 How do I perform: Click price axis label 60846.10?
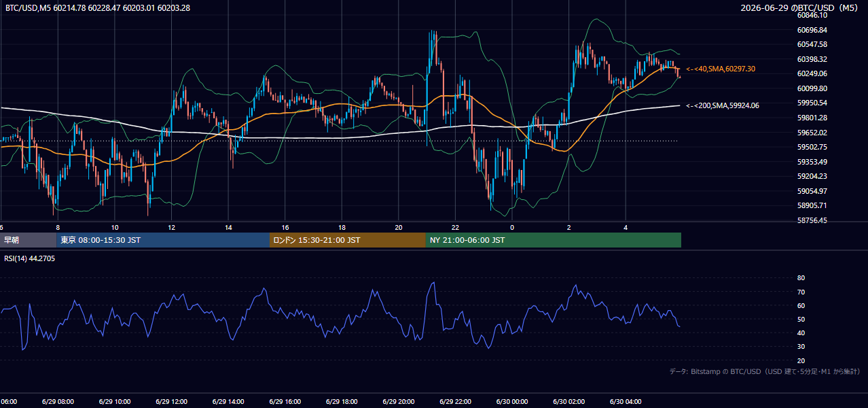812,15
